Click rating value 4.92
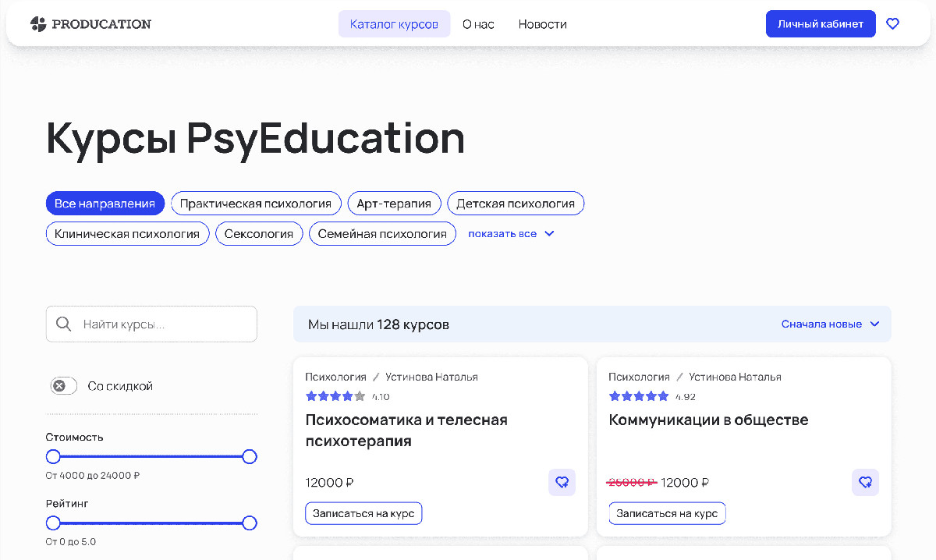This screenshot has height=560, width=936. pos(686,396)
